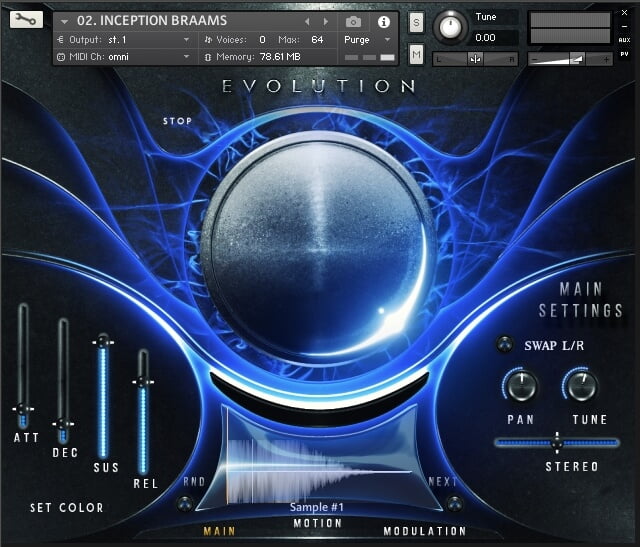Viewport: 640px width, 547px height.
Task: Switch to MOTION tab
Action: coord(318,523)
